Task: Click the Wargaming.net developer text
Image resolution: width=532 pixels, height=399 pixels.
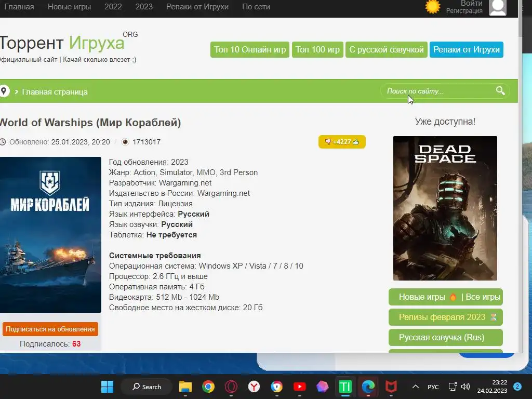Action: 185,183
